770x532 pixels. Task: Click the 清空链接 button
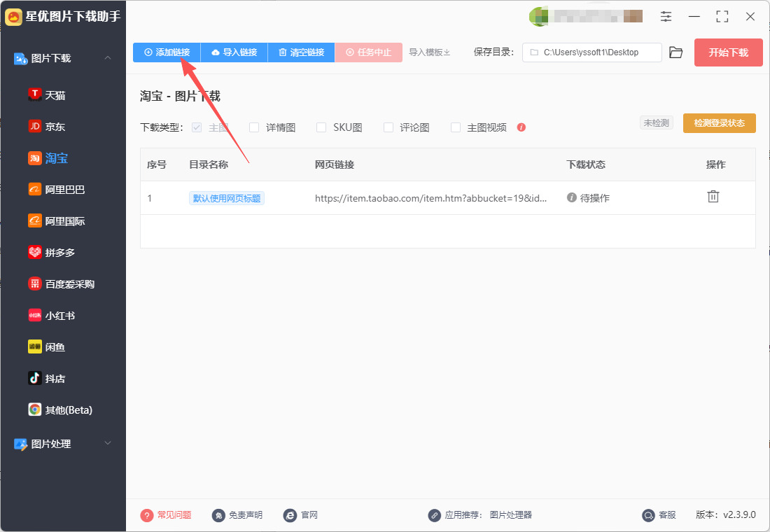(301, 52)
